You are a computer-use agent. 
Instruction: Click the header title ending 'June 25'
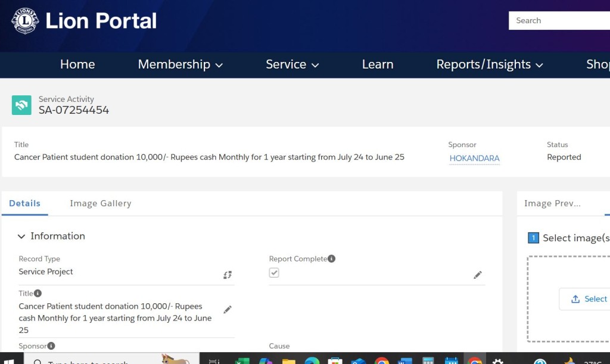point(209,157)
